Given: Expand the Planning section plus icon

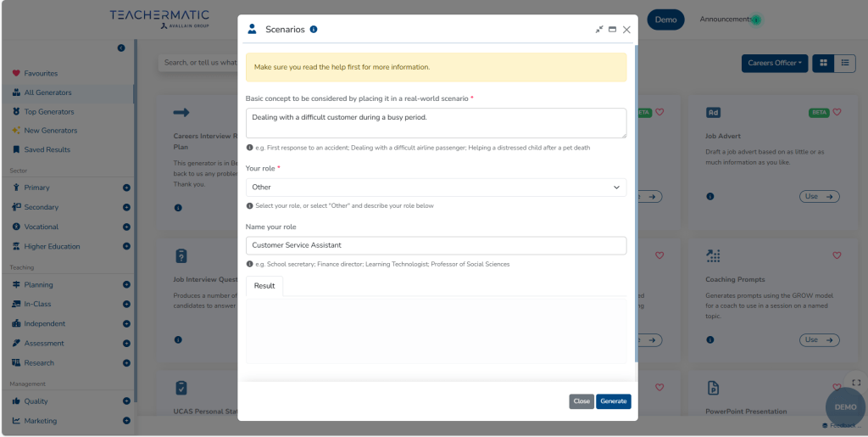Looking at the screenshot, I should 126,285.
